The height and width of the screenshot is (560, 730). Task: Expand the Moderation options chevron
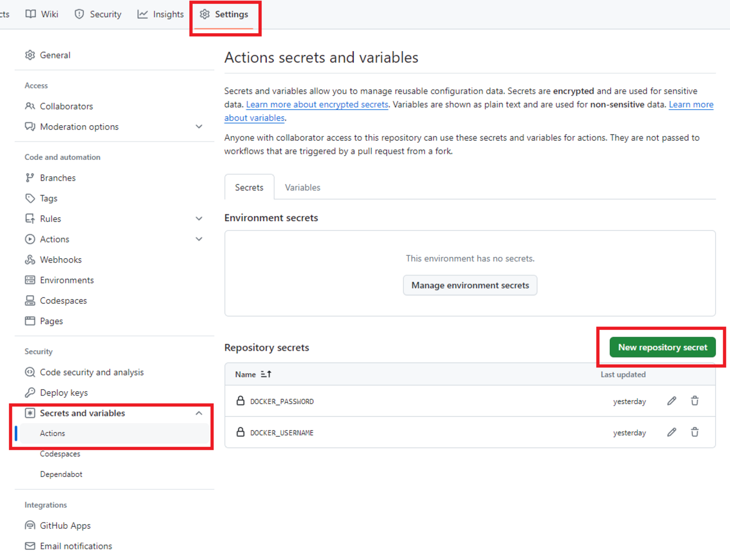pos(199,127)
